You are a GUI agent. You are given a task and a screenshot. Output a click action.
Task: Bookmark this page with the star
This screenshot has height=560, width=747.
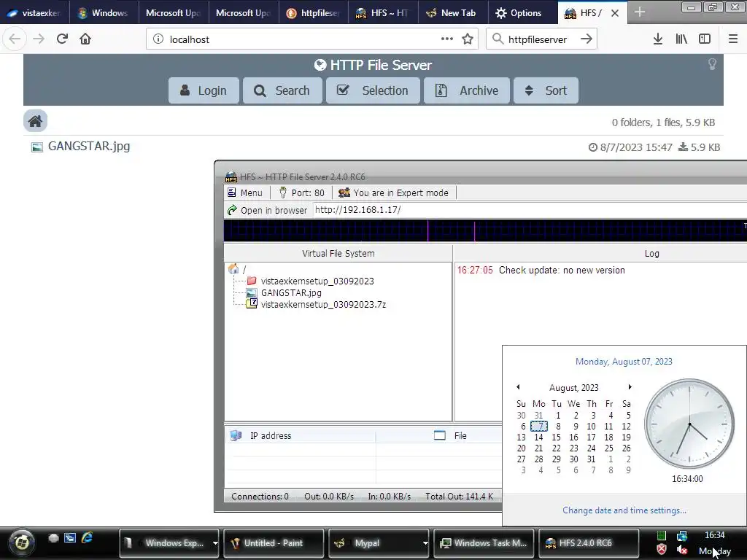pos(468,39)
